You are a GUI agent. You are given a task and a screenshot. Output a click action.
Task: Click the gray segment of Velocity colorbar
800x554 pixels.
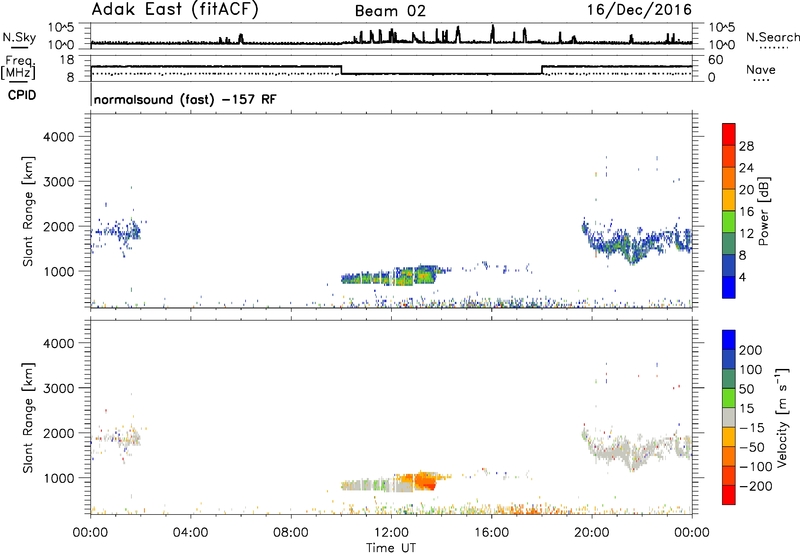point(729,417)
